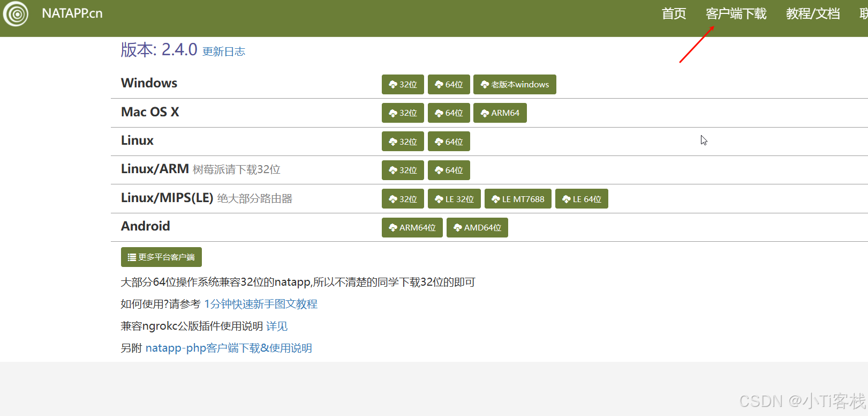868x416 pixels.
Task: Click the NATAPP spiral logo icon
Action: [16, 14]
